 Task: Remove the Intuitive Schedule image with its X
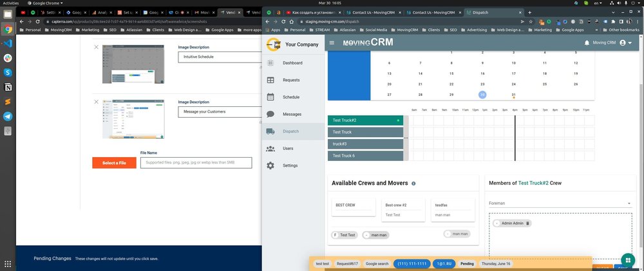pyautogui.click(x=96, y=47)
